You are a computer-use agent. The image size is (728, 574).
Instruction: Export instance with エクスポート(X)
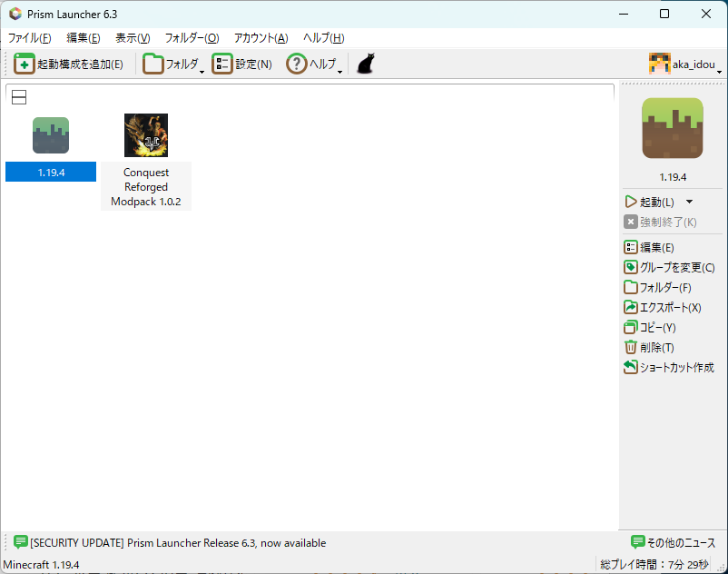(x=663, y=307)
